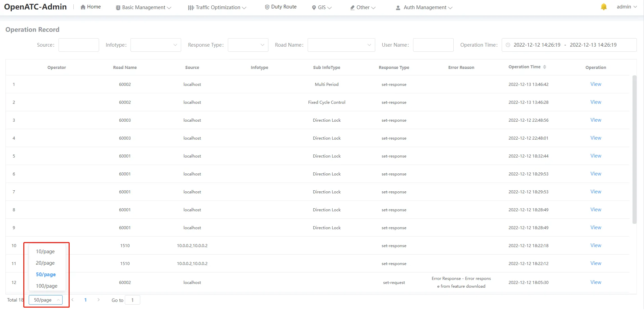This screenshot has height=310, width=644.
Task: View record in row 9
Action: (596, 228)
